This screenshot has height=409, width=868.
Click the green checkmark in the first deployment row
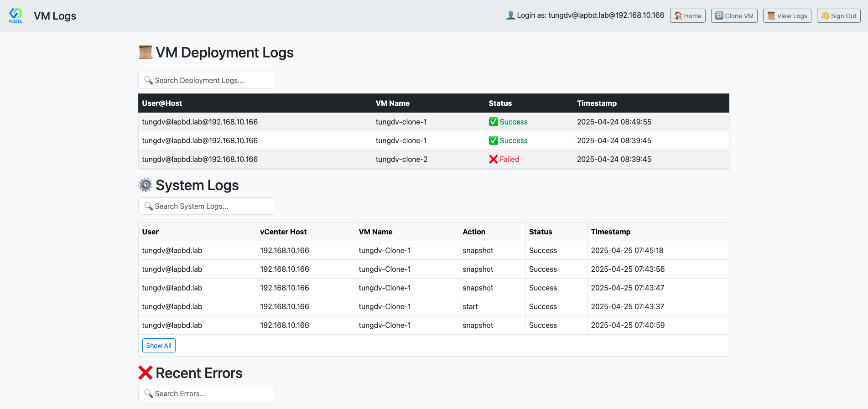[x=493, y=122]
